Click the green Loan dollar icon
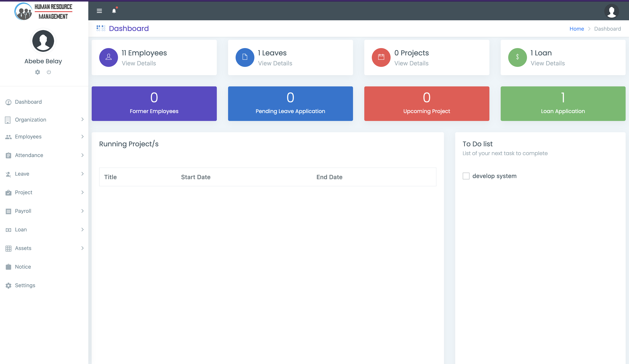This screenshot has height=364, width=629. point(517,57)
